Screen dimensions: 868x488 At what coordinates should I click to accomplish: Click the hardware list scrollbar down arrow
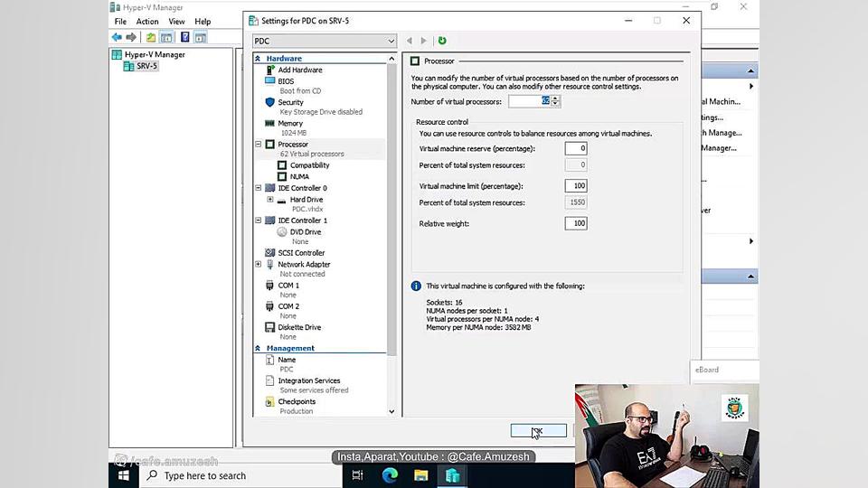click(x=392, y=412)
